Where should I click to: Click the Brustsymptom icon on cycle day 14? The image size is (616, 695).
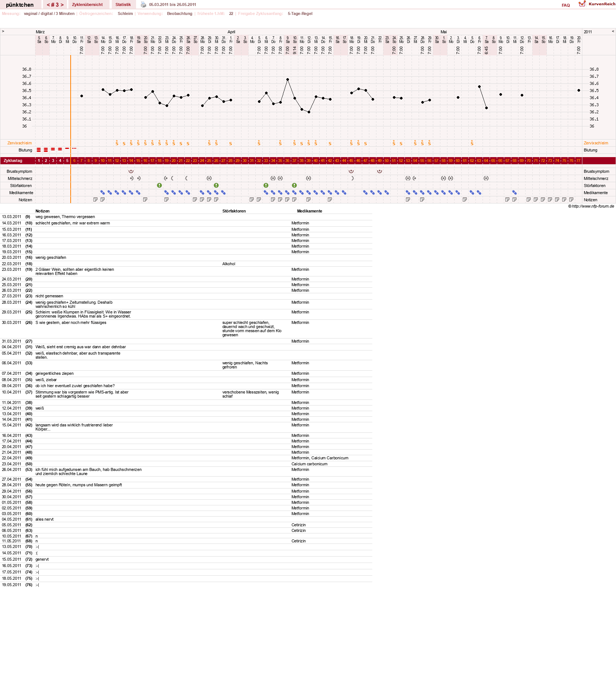pyautogui.click(x=131, y=171)
